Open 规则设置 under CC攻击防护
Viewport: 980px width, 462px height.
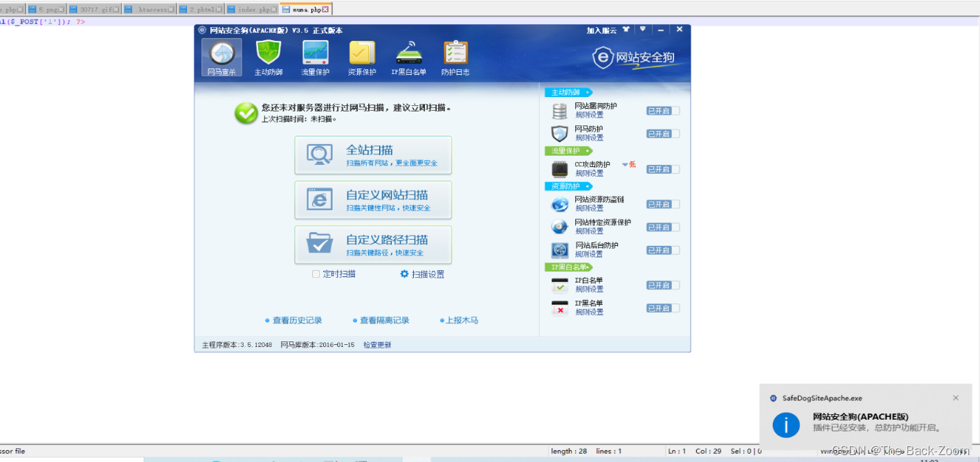(590, 173)
